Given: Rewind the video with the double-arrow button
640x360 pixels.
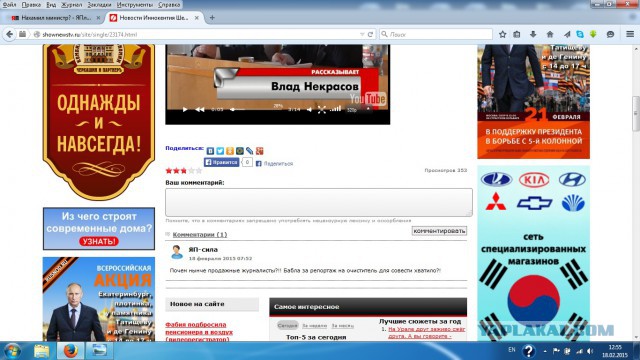Looking at the screenshot, I should [200, 109].
